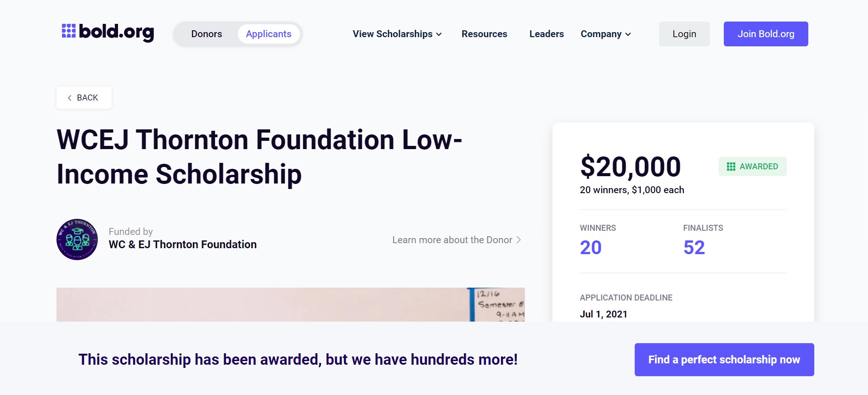Switch to the Donors toggle option
The height and width of the screenshot is (395, 868).
pyautogui.click(x=207, y=34)
